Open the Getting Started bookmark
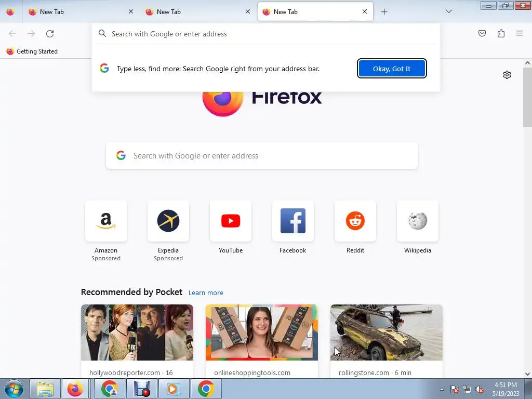 [32, 51]
